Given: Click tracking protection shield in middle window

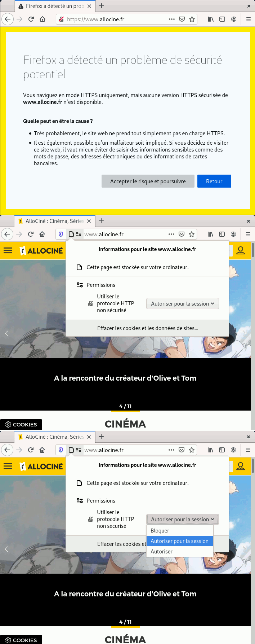Looking at the screenshot, I should tap(61, 234).
